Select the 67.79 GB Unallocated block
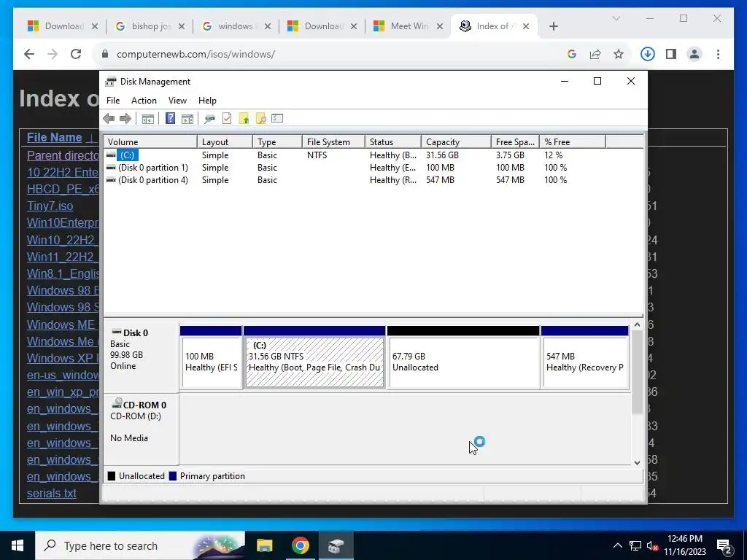The image size is (747, 560). [x=463, y=357]
